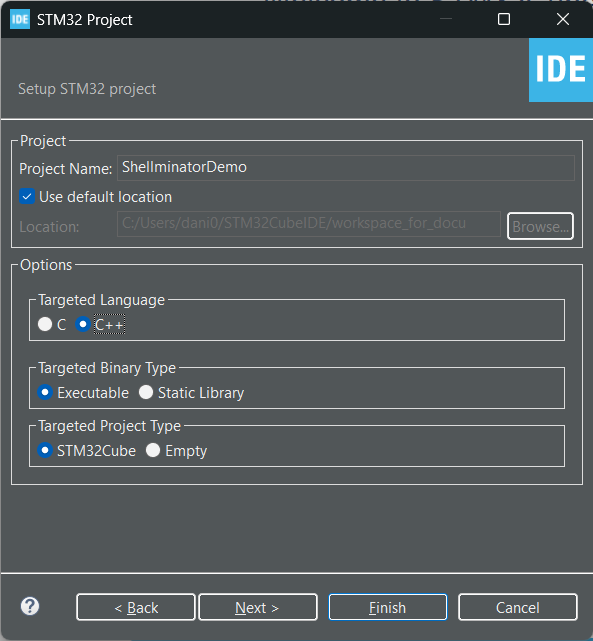Open Browse to pick a location
This screenshot has width=593, height=641.
pyautogui.click(x=540, y=226)
